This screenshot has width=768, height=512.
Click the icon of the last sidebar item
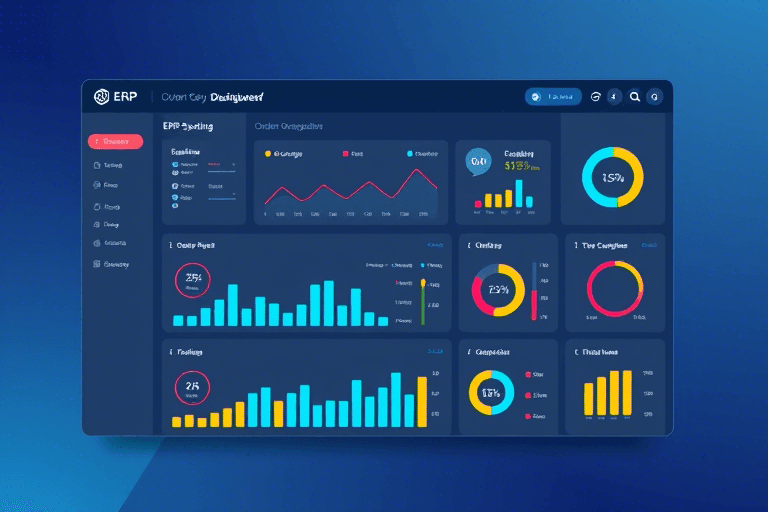click(96, 265)
